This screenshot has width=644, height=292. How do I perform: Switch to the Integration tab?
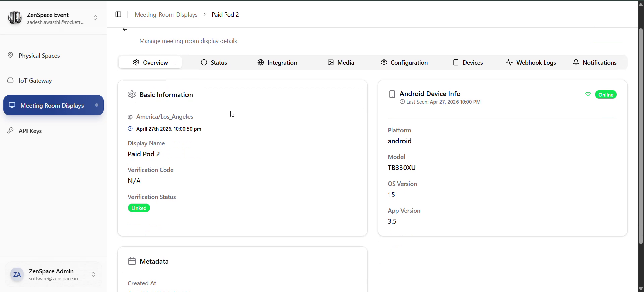(277, 62)
